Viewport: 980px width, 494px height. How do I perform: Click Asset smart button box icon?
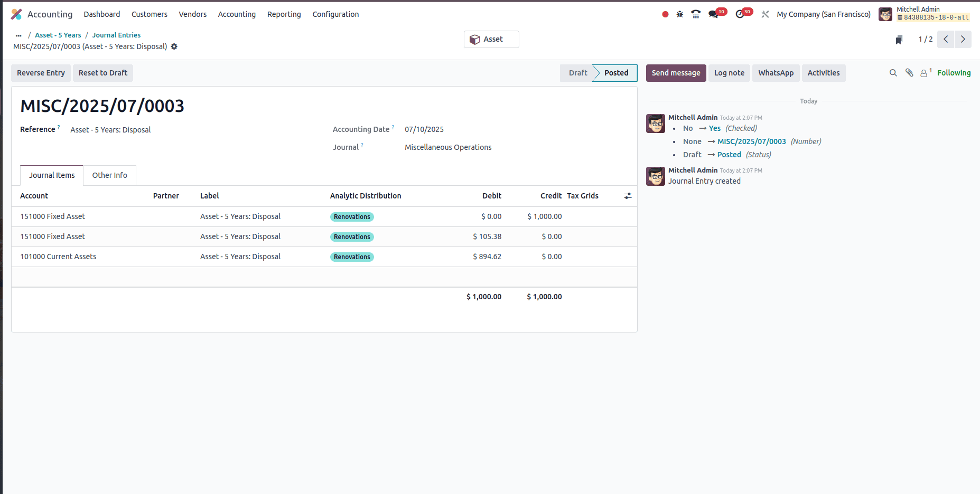(475, 40)
